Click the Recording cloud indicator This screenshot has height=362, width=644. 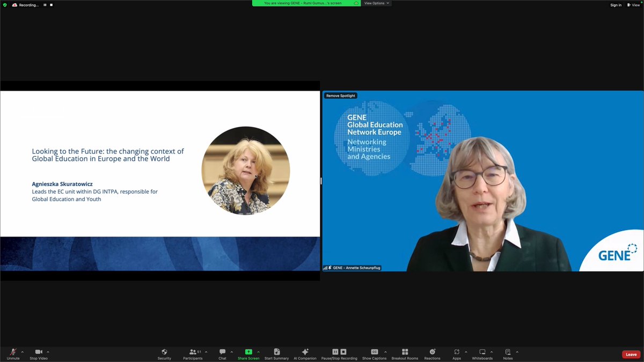26,5
